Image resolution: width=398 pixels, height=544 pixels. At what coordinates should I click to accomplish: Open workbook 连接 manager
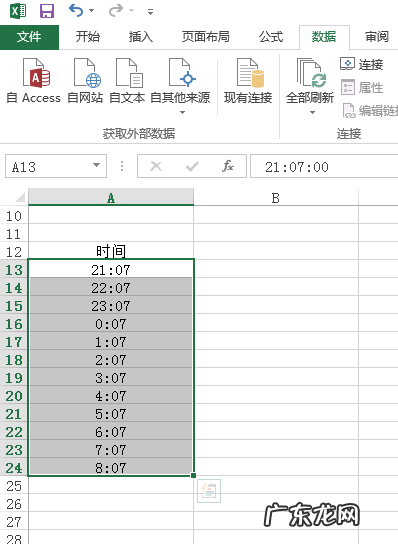tap(362, 65)
